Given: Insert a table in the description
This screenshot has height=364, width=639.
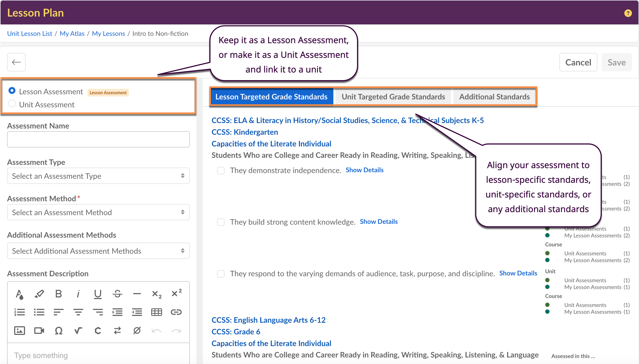Looking at the screenshot, I should (156, 312).
